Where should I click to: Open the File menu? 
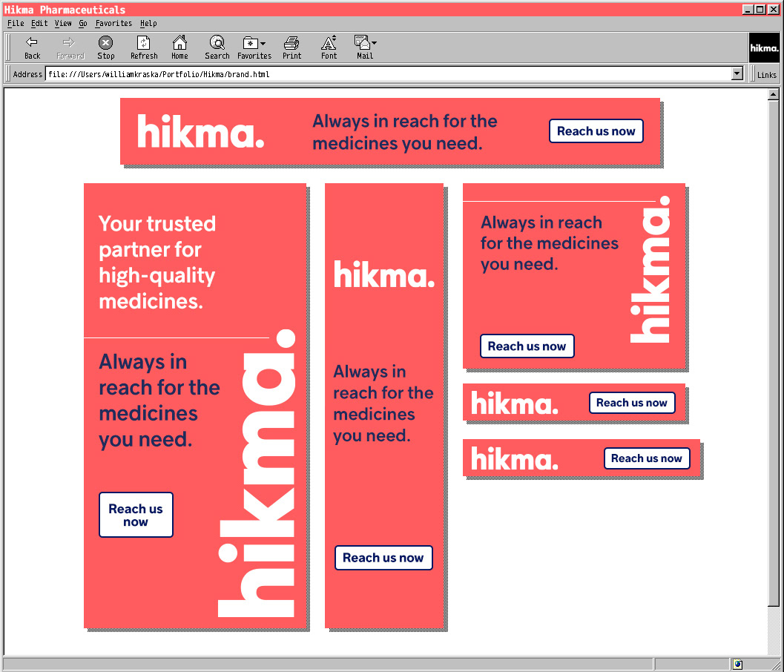point(16,23)
